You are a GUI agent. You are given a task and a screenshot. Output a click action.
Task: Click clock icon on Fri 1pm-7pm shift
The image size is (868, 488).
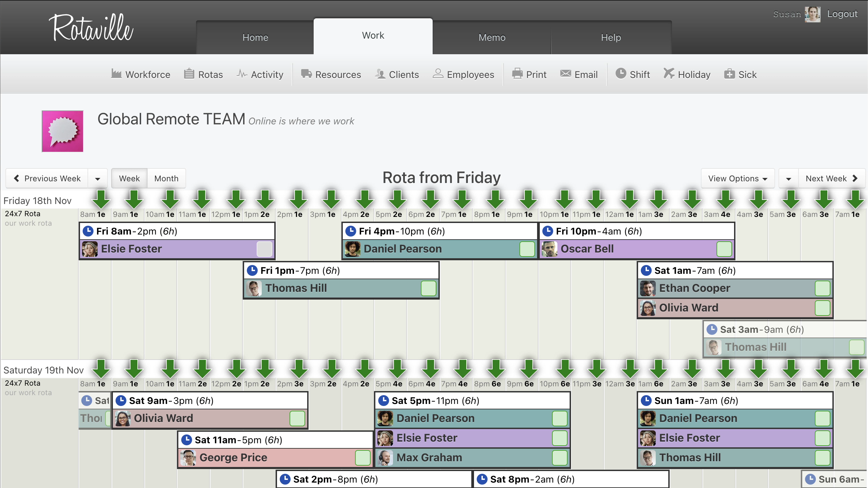point(252,270)
